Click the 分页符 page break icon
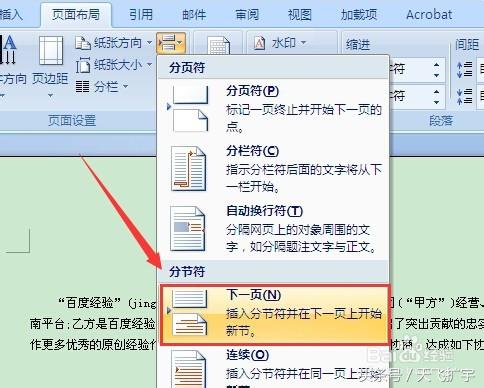The width and height of the screenshot is (484, 388). click(190, 109)
